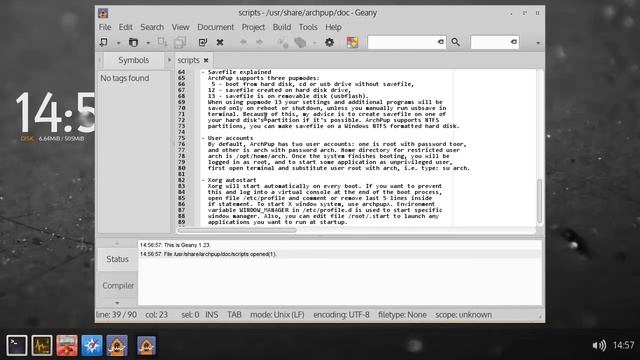The image size is (640, 360).
Task: Open the red app icon in taskbar
Action: (x=67, y=345)
